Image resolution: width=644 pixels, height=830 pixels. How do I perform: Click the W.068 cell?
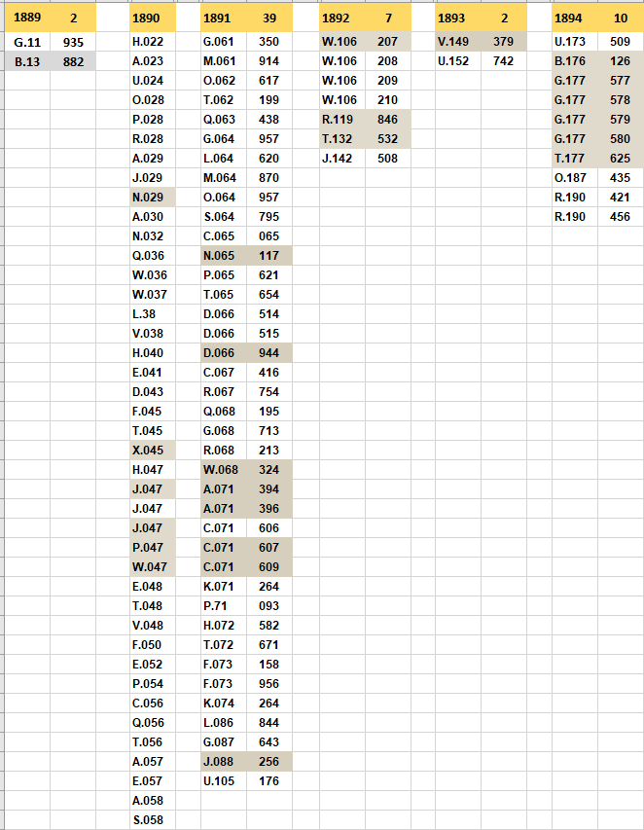pyautogui.click(x=224, y=470)
